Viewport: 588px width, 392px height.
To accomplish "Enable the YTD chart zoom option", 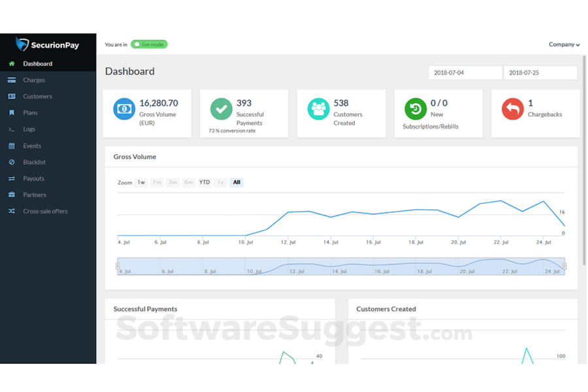I will tap(204, 182).
